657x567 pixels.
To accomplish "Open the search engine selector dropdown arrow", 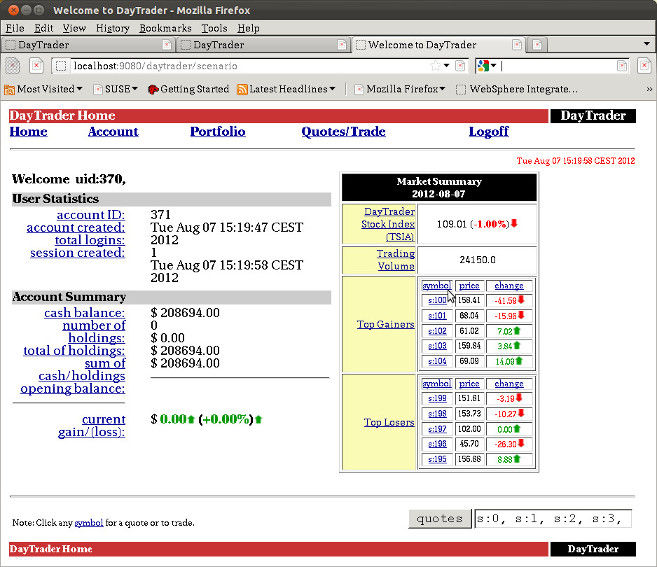I will pos(494,66).
